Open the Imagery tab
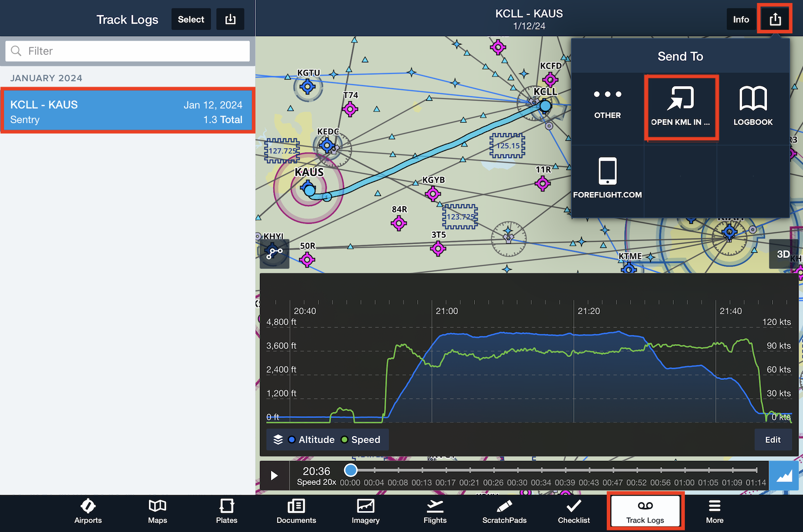 [366, 512]
